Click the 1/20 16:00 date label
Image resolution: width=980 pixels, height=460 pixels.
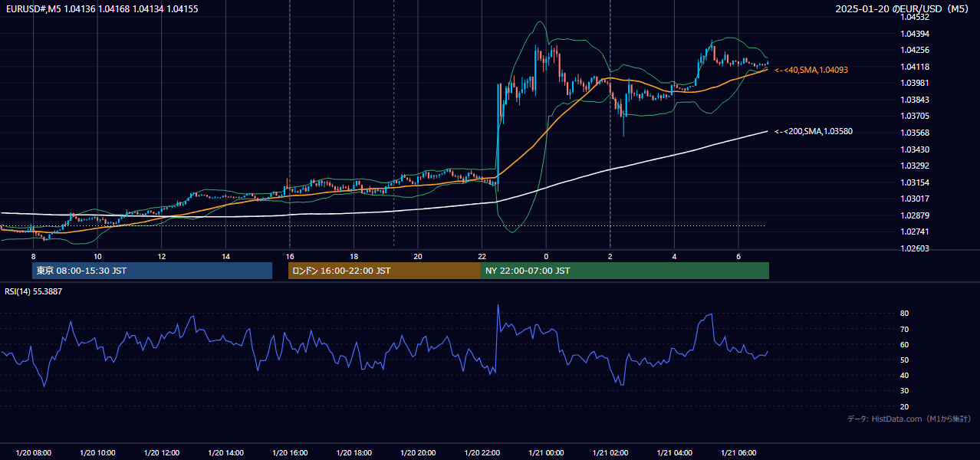click(289, 453)
